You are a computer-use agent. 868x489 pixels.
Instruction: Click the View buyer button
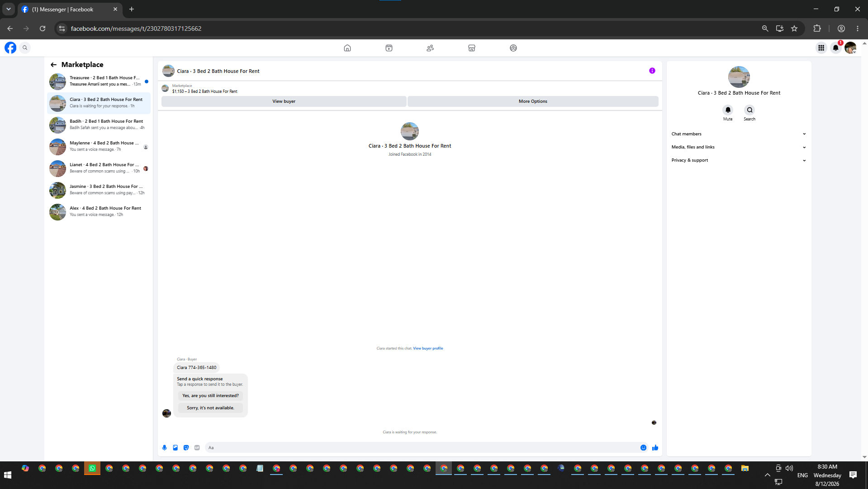284,101
